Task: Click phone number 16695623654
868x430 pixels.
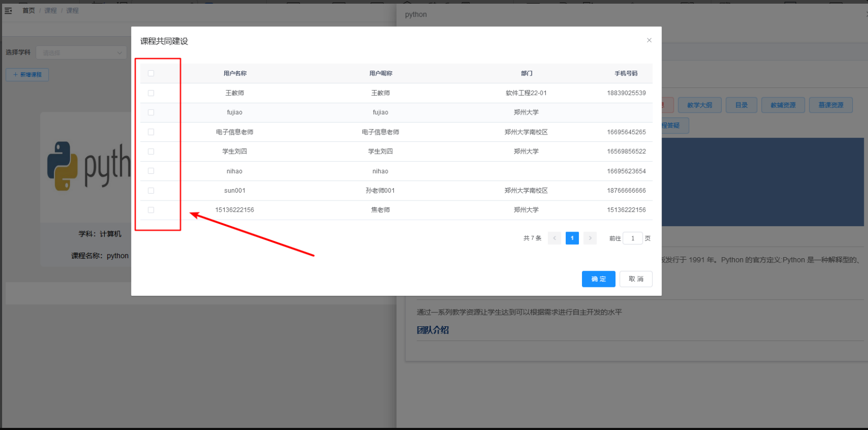Action: tap(627, 171)
